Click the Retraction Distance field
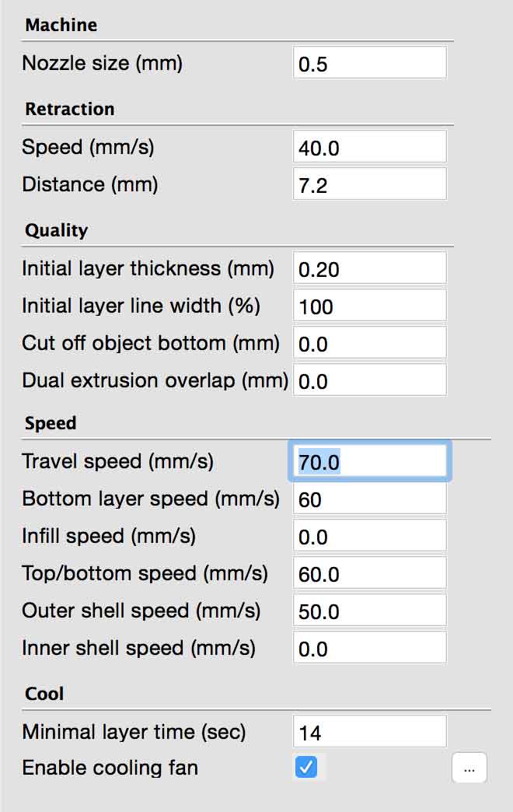Screen dimensions: 513x812 [x=370, y=184]
